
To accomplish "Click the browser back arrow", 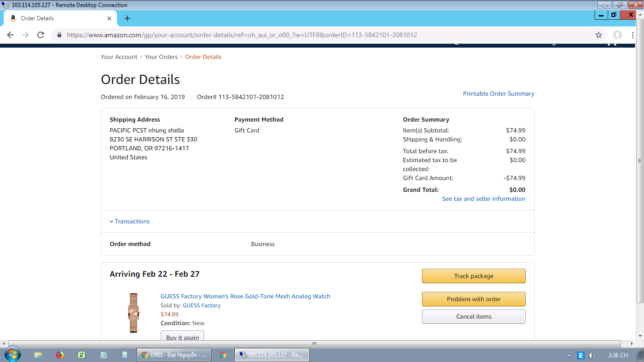I will click(10, 35).
